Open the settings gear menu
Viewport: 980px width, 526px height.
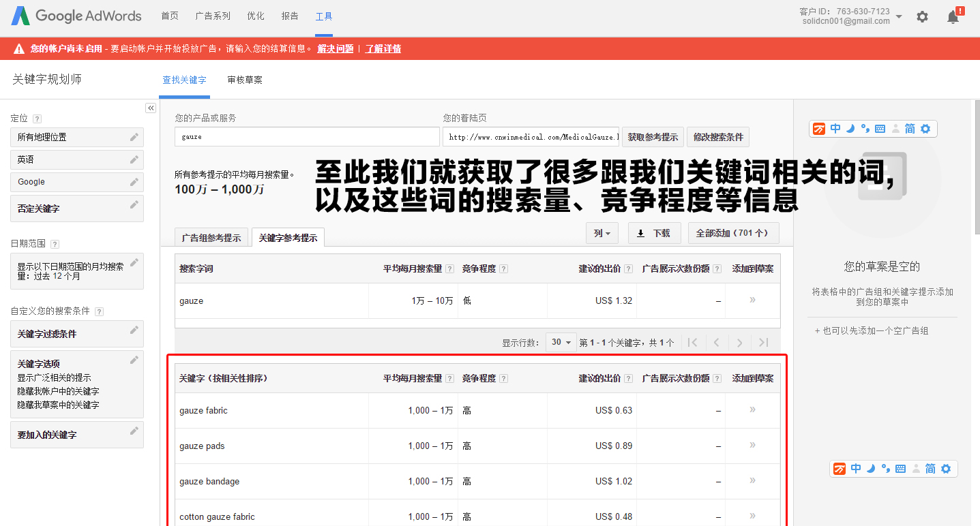[922, 16]
